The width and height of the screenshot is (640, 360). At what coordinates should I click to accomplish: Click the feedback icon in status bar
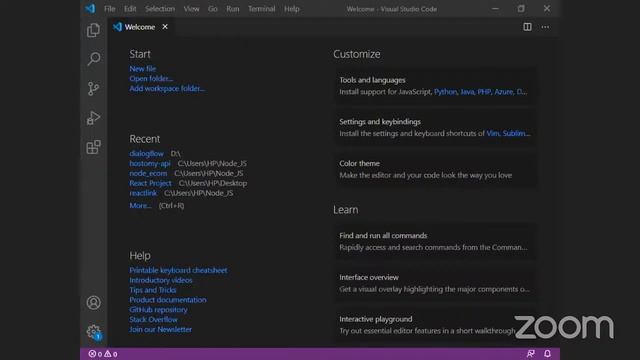[531, 354]
